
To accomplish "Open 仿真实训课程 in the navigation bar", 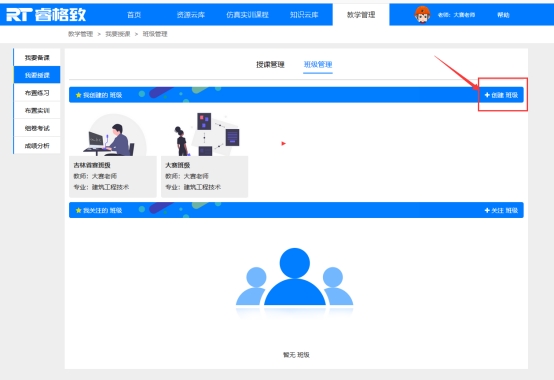I will pyautogui.click(x=247, y=15).
